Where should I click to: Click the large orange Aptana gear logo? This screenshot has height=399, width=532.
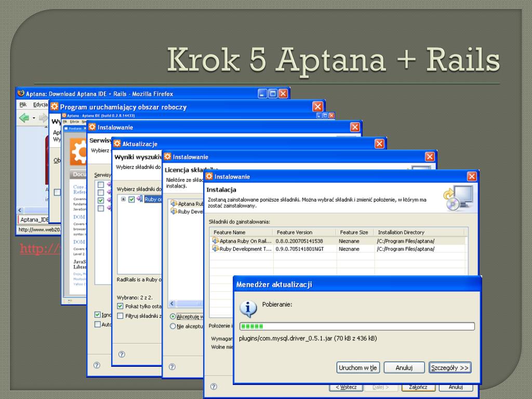click(x=78, y=152)
